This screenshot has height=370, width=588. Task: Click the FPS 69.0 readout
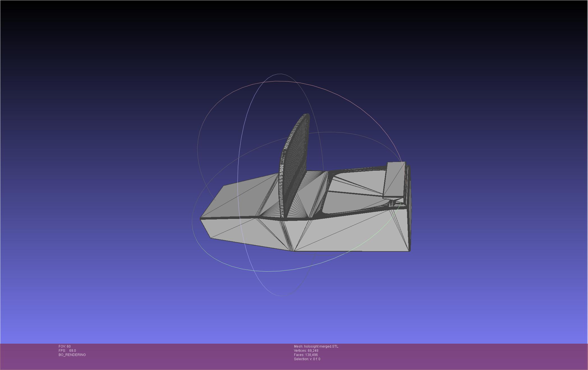[x=67, y=351]
